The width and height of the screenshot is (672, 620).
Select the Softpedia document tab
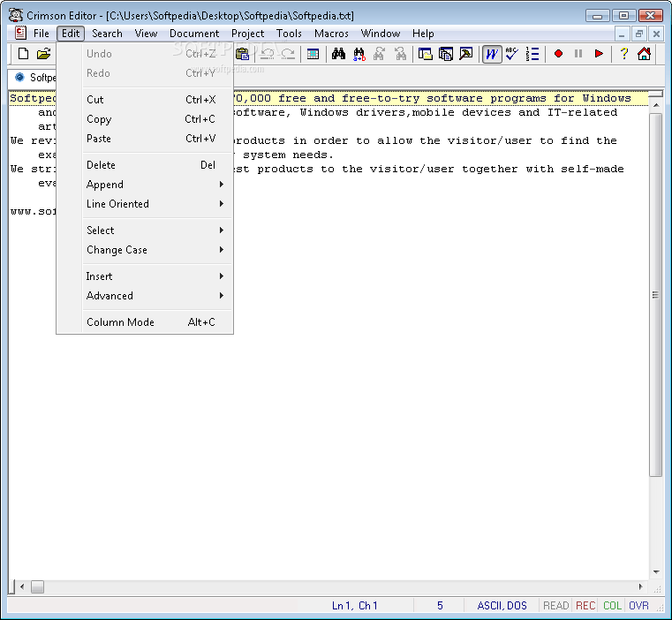[33, 77]
